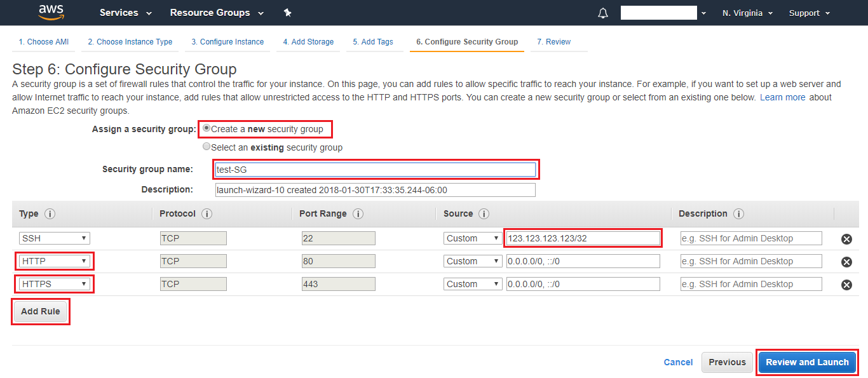The width and height of the screenshot is (868, 378).
Task: Delete the HTTPS rule using X icon
Action: pyautogui.click(x=846, y=285)
